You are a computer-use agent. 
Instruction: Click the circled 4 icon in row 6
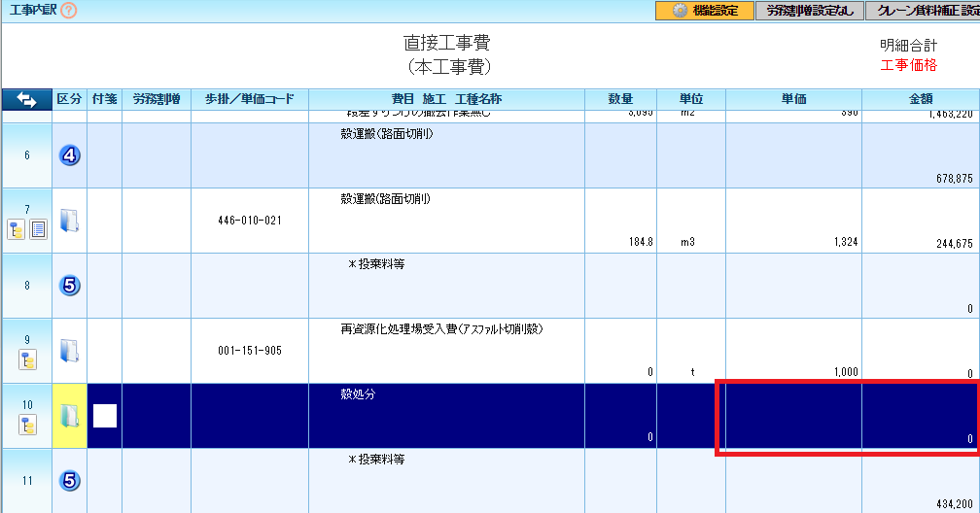point(69,154)
